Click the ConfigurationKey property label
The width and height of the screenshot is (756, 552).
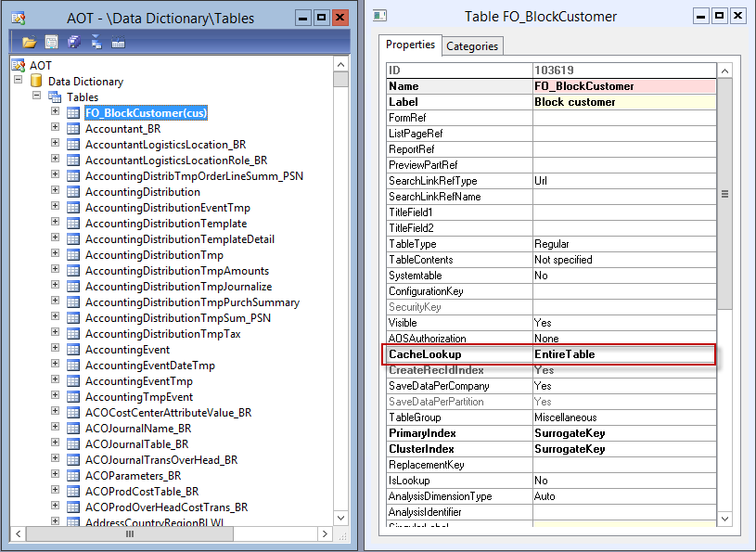(x=426, y=291)
